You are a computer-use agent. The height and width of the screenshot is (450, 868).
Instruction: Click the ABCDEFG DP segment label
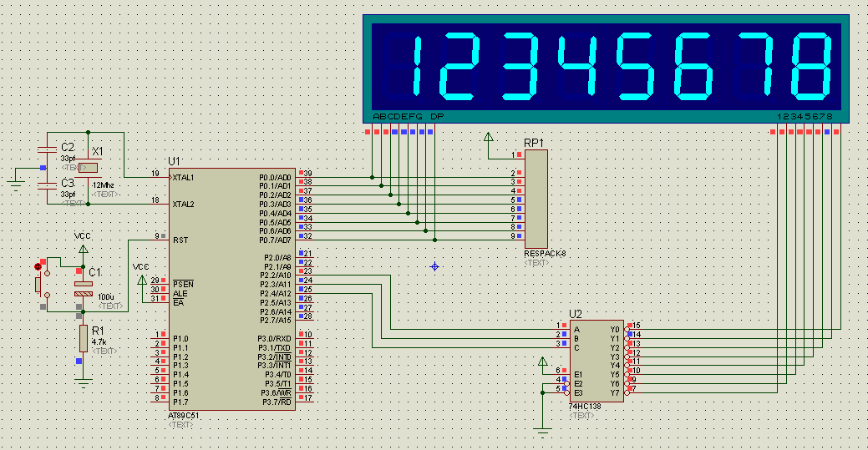coord(409,116)
